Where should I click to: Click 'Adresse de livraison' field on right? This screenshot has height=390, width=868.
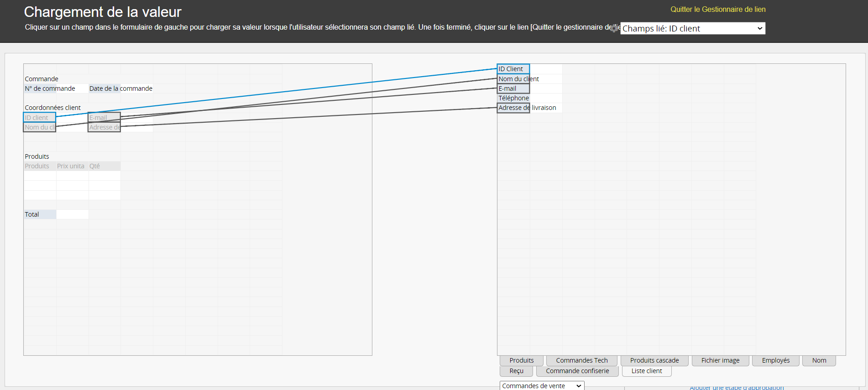[513, 108]
